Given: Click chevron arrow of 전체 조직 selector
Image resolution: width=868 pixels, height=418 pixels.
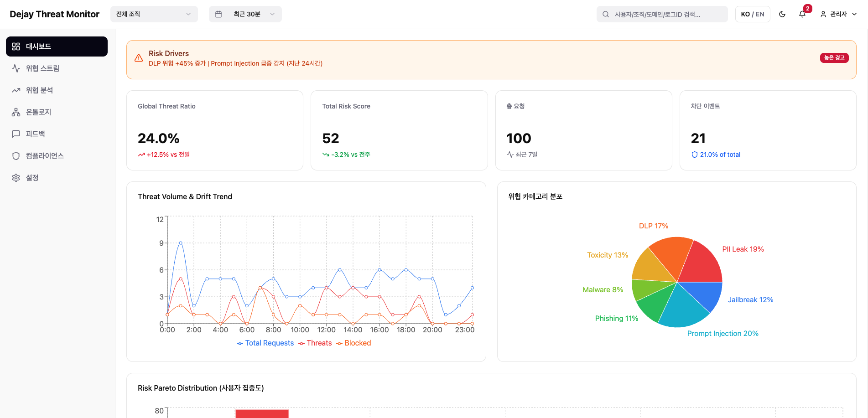Looking at the screenshot, I should pyautogui.click(x=188, y=14).
